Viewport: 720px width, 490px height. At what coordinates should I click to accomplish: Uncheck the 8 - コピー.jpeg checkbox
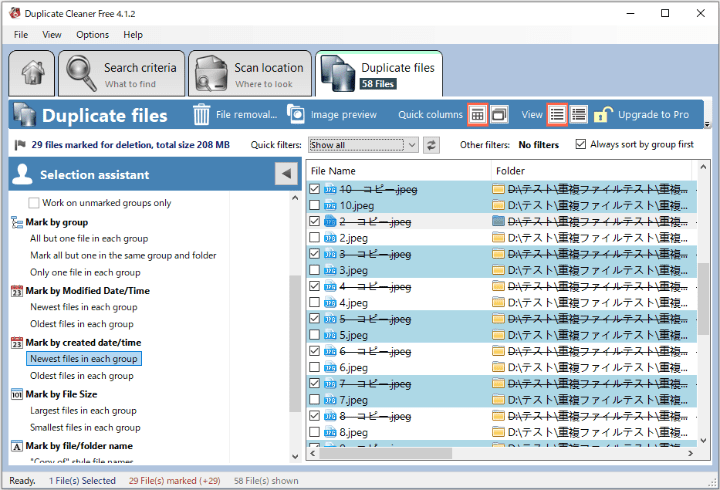pos(315,416)
